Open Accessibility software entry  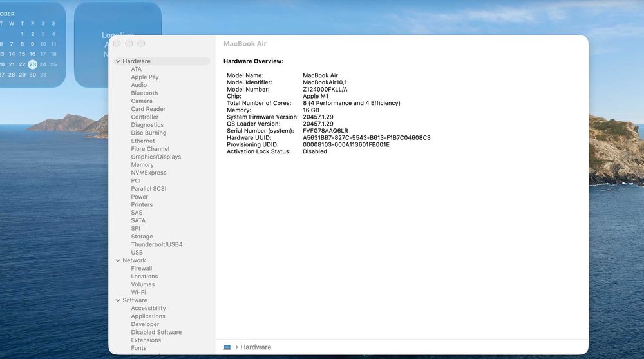point(148,309)
